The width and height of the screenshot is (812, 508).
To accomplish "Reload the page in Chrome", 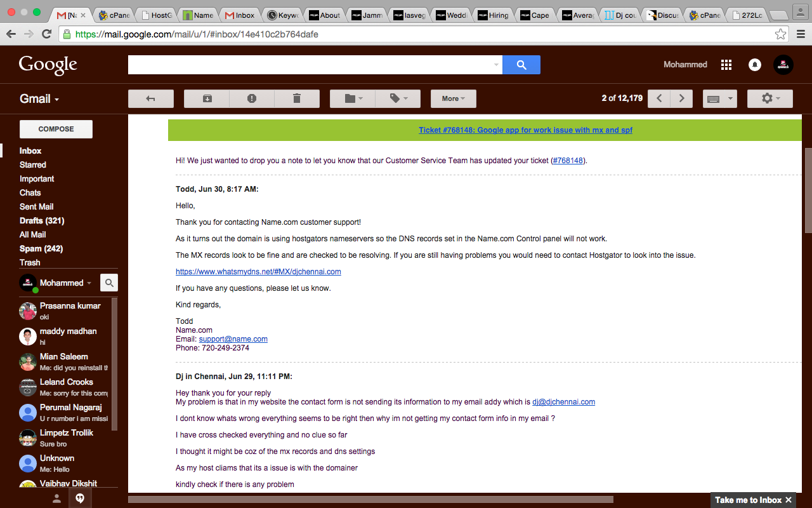I will point(46,34).
